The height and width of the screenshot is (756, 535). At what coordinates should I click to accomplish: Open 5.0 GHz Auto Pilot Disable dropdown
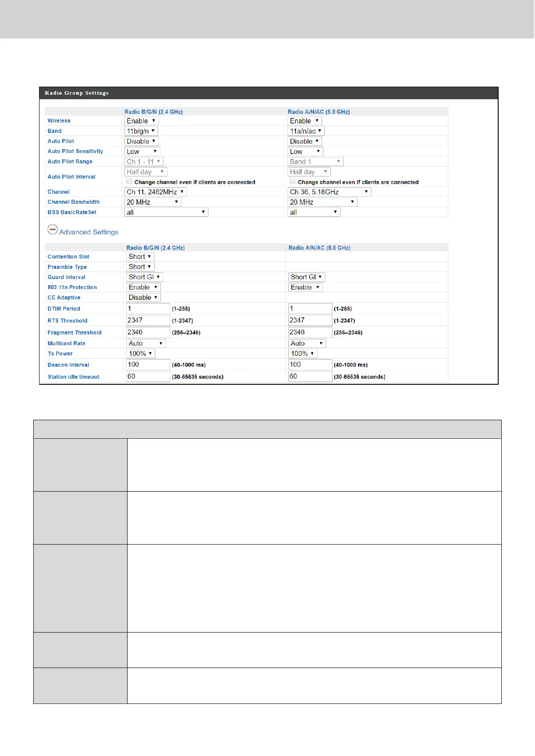tap(305, 141)
